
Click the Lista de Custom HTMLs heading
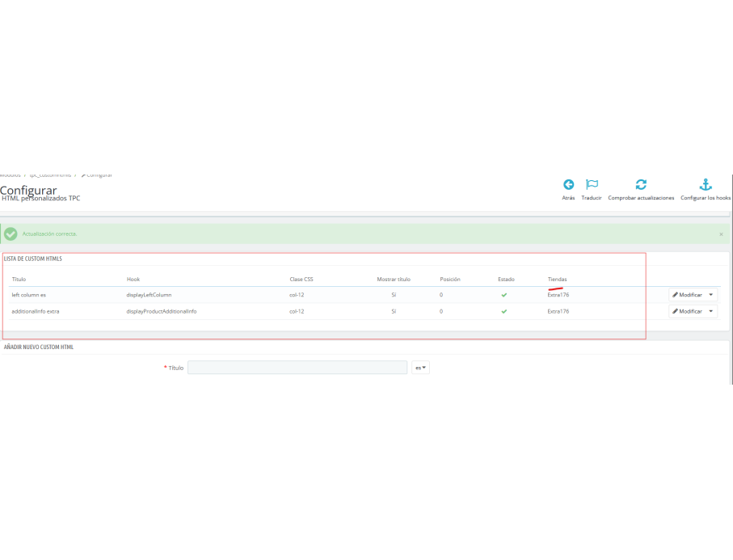[x=32, y=259]
